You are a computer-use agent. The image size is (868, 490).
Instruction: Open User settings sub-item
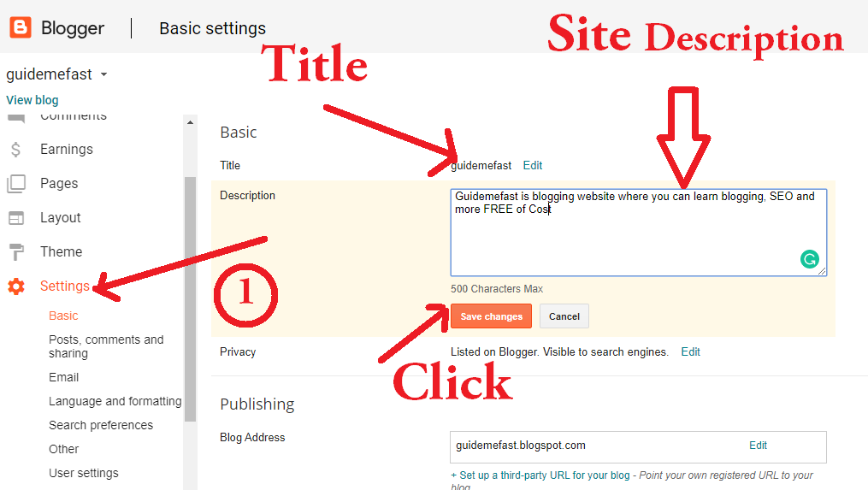(84, 473)
